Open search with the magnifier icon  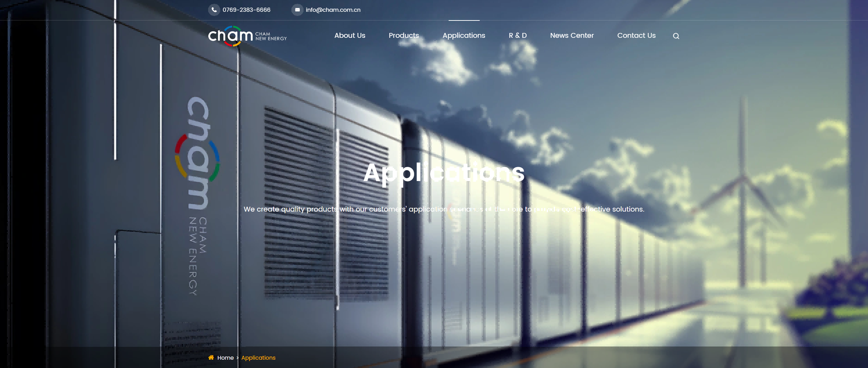pyautogui.click(x=676, y=36)
